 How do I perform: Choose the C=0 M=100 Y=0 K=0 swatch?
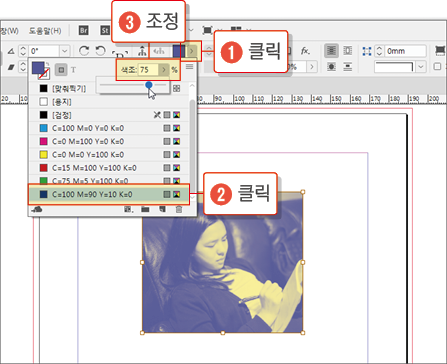[109, 141]
